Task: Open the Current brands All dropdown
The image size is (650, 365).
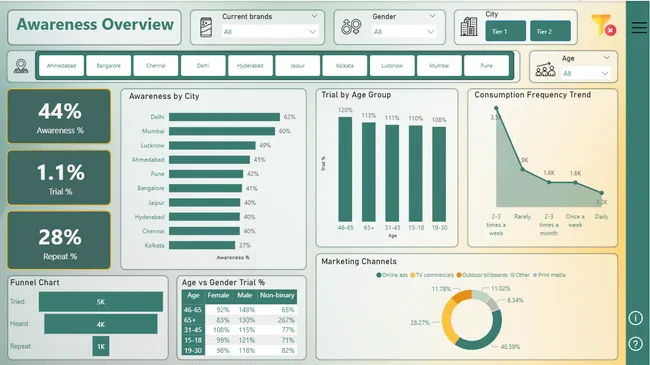Action: click(x=270, y=32)
